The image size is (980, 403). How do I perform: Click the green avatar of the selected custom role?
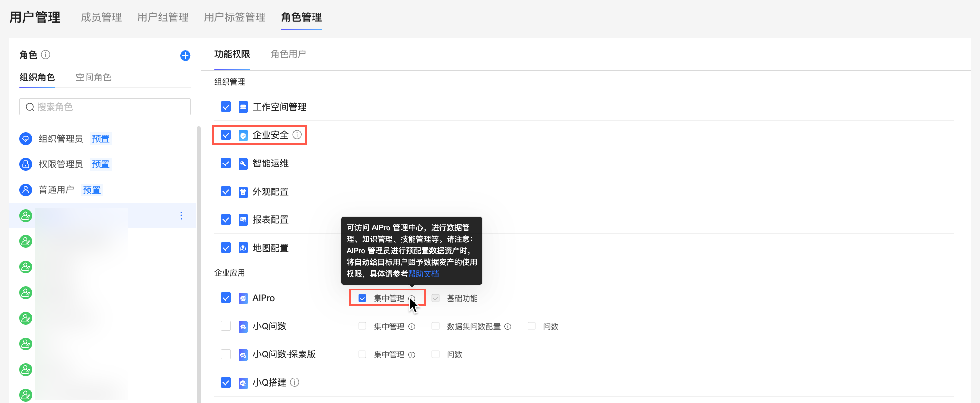[25, 216]
